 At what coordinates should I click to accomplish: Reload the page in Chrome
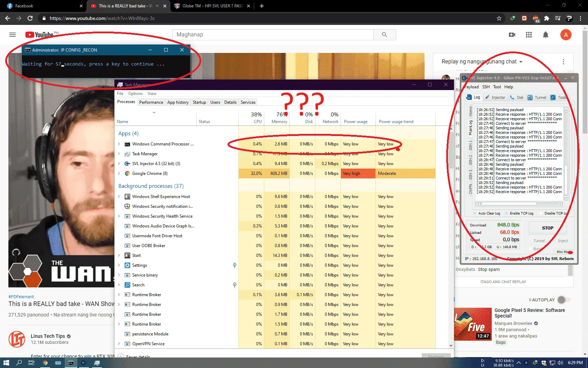(x=30, y=18)
